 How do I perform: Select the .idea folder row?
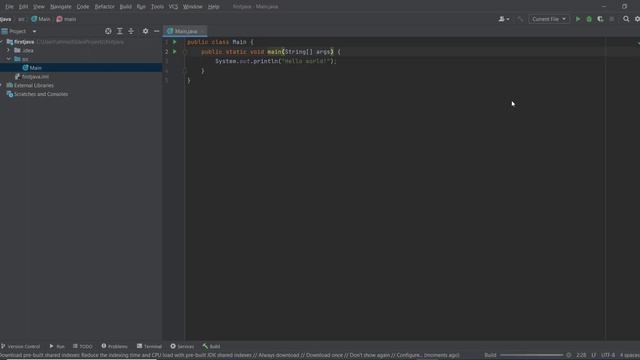tap(81, 51)
